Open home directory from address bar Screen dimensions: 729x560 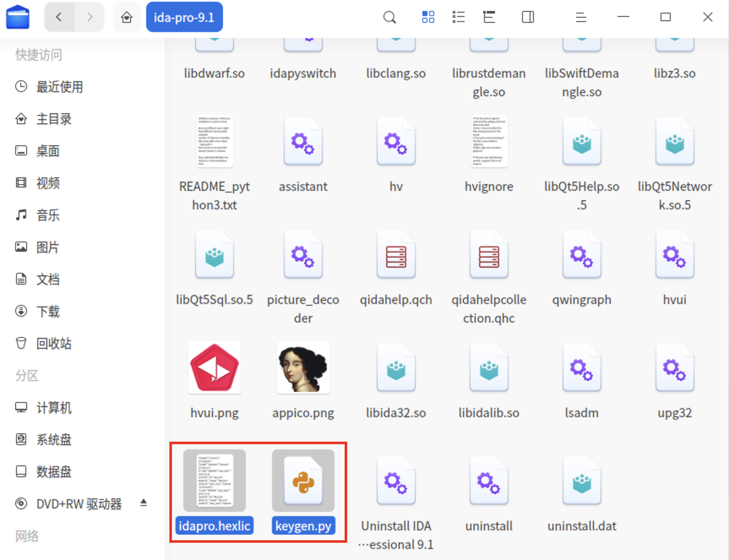[127, 17]
